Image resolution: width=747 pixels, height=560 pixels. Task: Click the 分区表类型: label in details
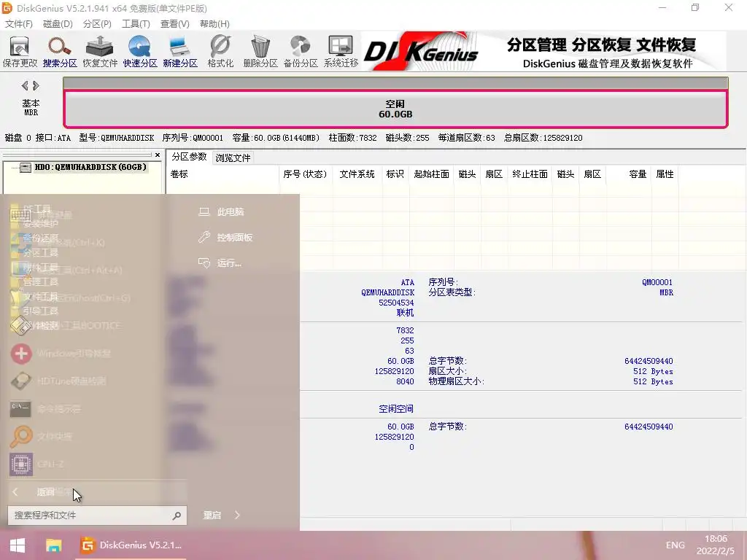pos(452,292)
